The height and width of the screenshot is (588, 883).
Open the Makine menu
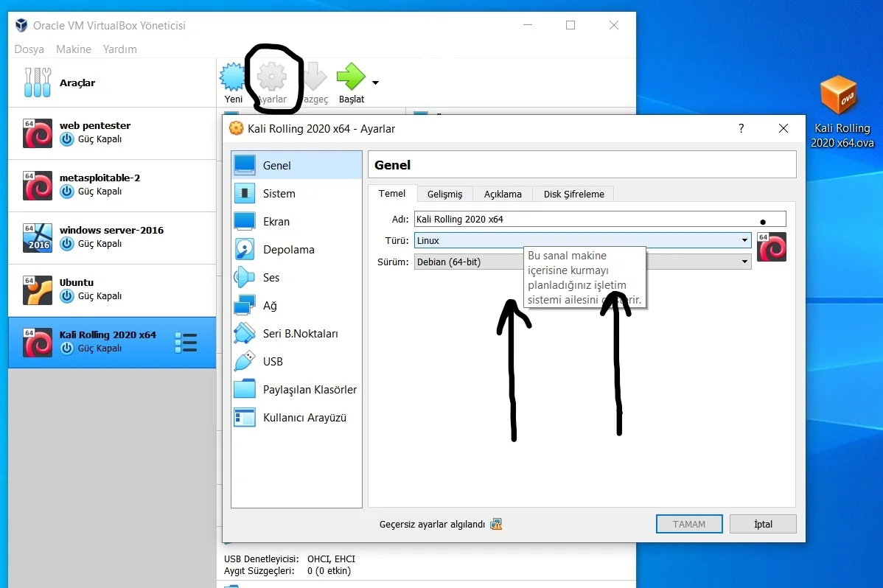74,49
